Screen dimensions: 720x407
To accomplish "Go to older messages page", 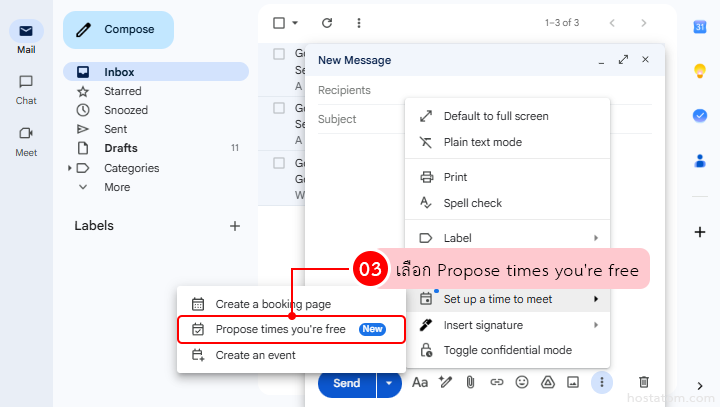I will (644, 23).
